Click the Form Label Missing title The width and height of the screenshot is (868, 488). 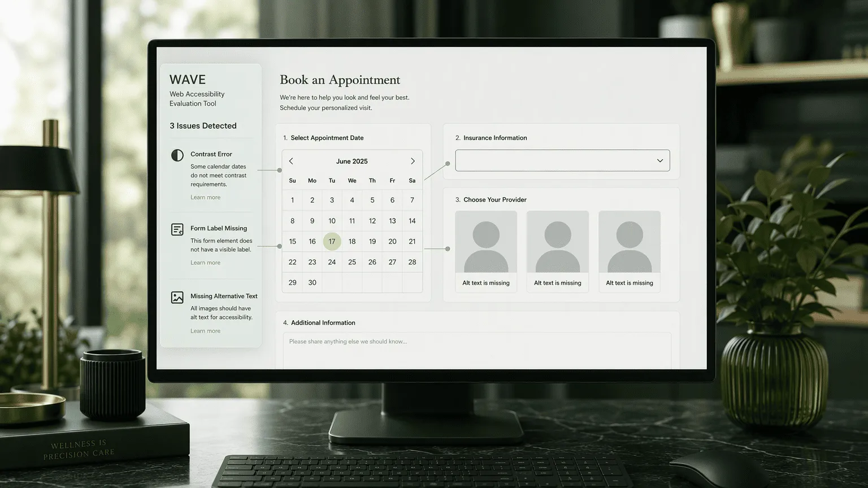pos(219,228)
